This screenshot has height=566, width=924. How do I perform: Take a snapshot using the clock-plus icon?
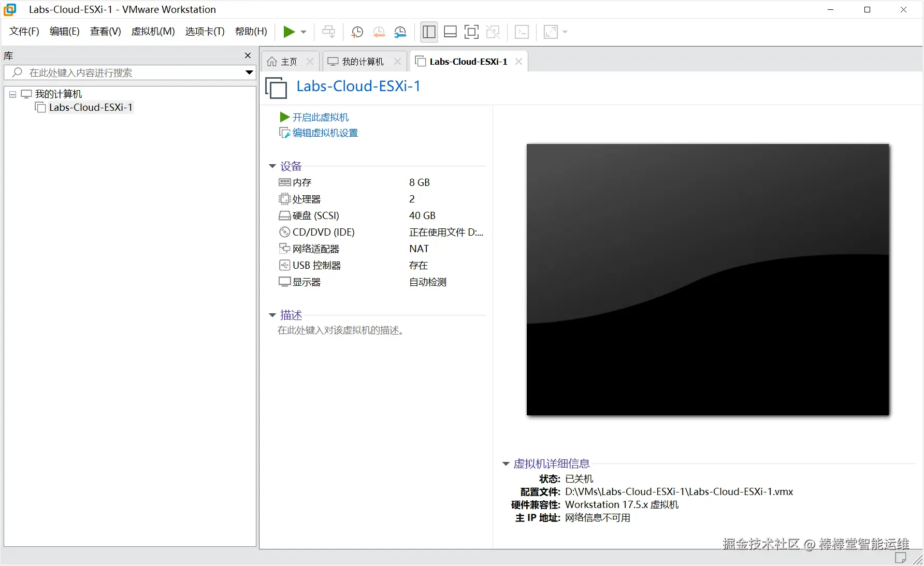click(357, 32)
